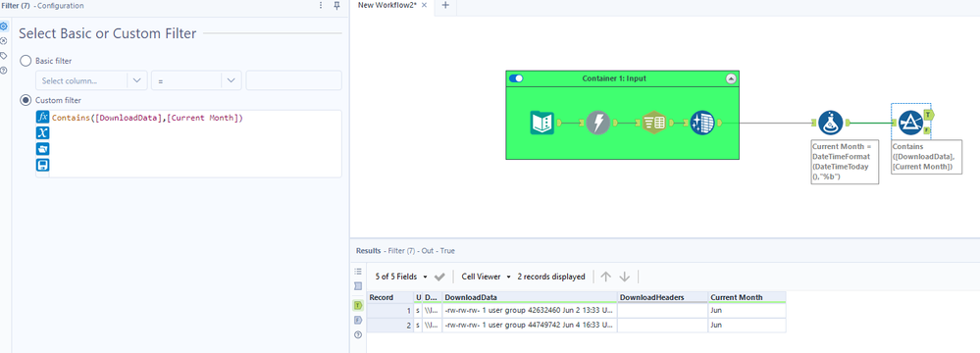The height and width of the screenshot is (353, 980).
Task: Collapse Container 1: Input with arrow
Action: point(731,78)
